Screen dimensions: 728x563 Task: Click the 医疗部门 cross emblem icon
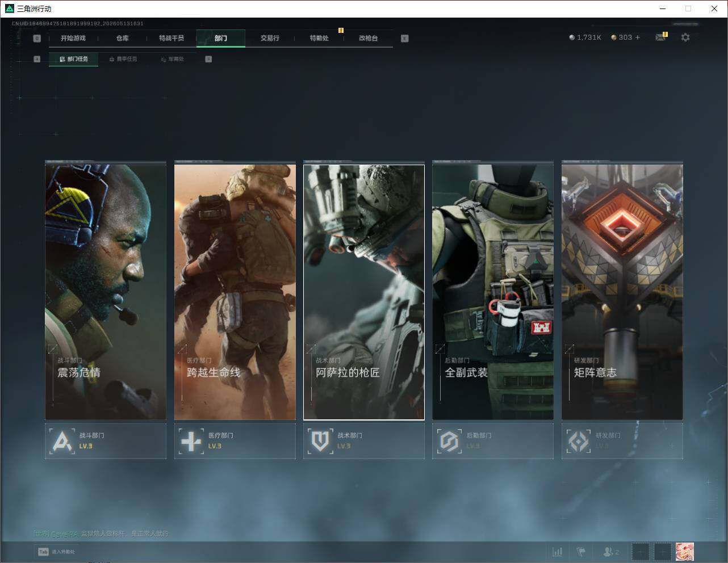[191, 441]
